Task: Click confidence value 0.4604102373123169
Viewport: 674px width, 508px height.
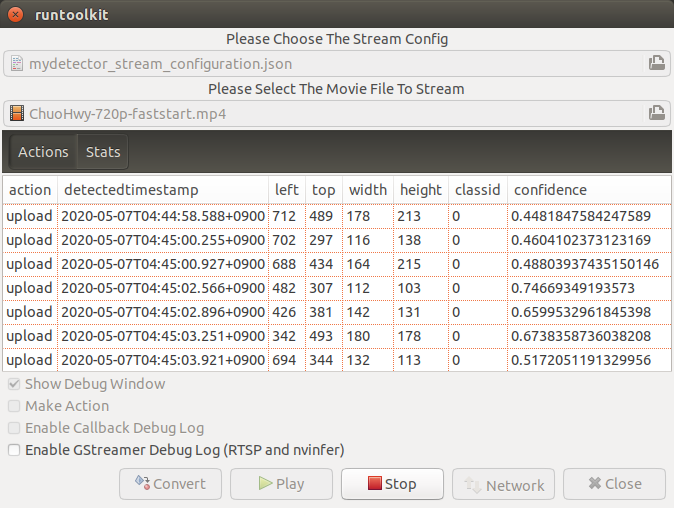Action: [x=581, y=240]
